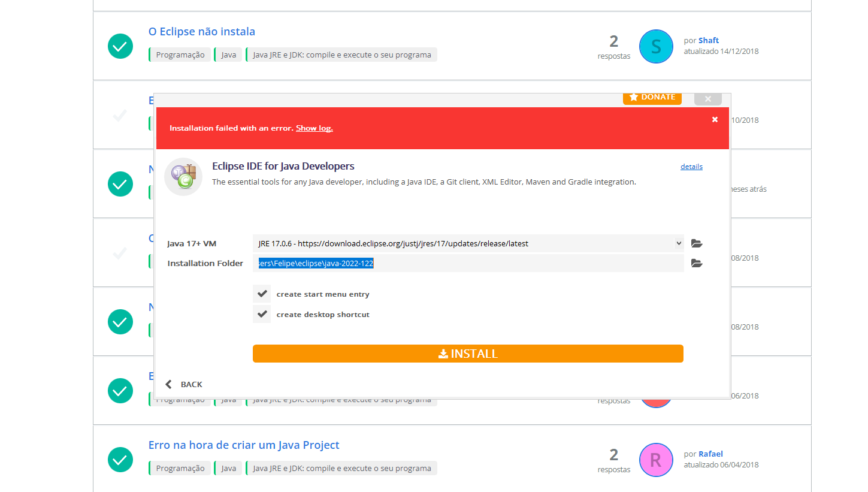This screenshot has width=868, height=492.
Task: Click Programação tag under 'Erro na hora de criar'
Action: (180, 468)
